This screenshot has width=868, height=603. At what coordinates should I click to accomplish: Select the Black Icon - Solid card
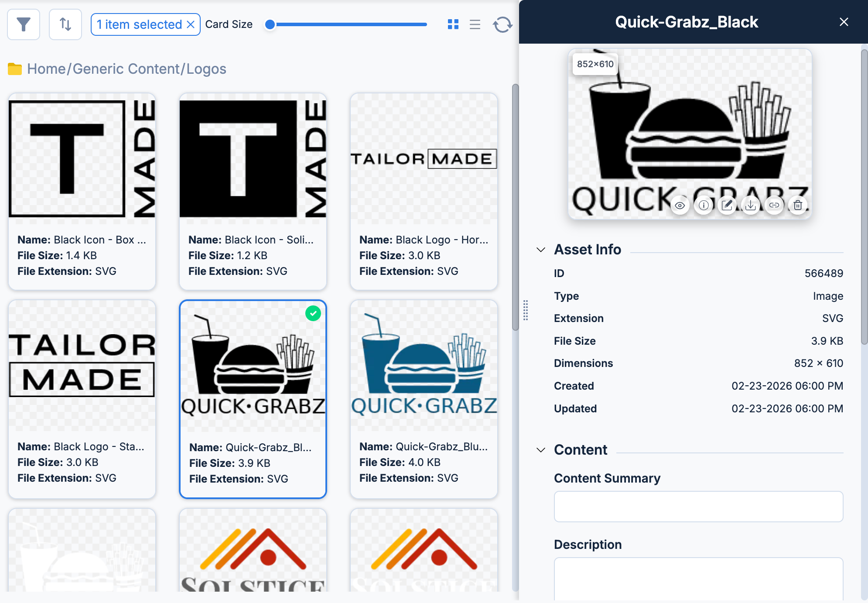tap(253, 192)
